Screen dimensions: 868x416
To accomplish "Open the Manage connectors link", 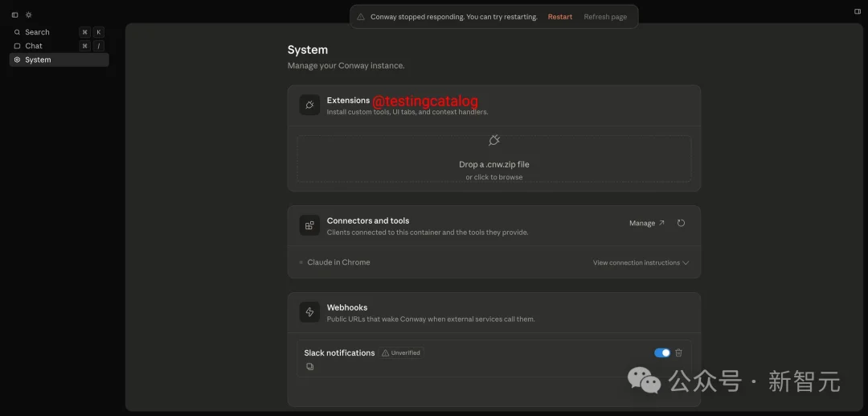I will [646, 223].
